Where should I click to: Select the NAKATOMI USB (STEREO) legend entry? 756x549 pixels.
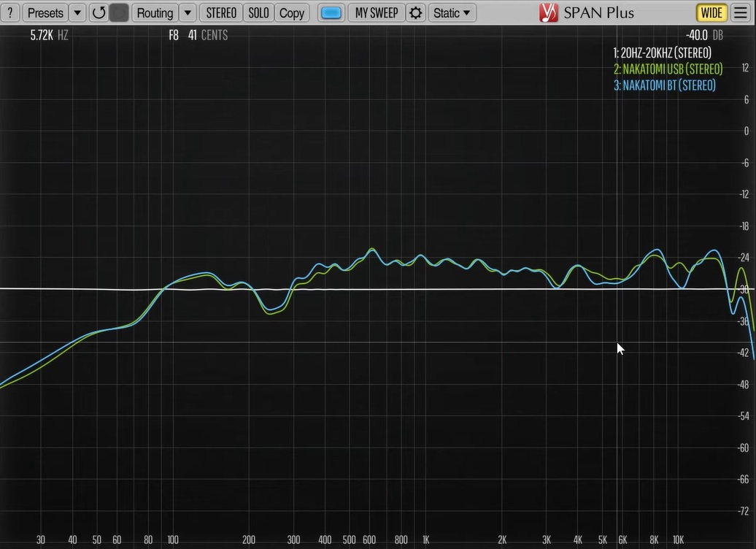click(x=668, y=69)
